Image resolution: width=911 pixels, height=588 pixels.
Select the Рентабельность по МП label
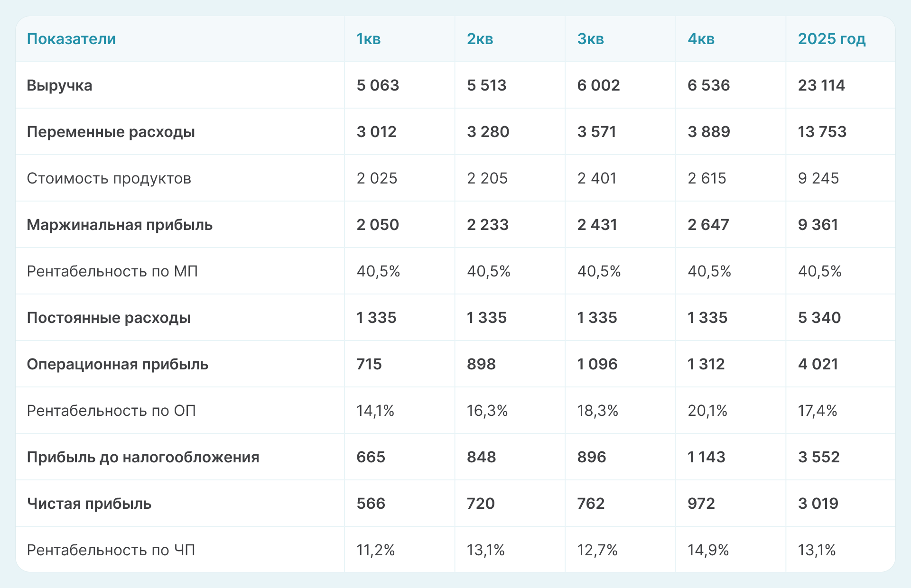pyautogui.click(x=112, y=271)
